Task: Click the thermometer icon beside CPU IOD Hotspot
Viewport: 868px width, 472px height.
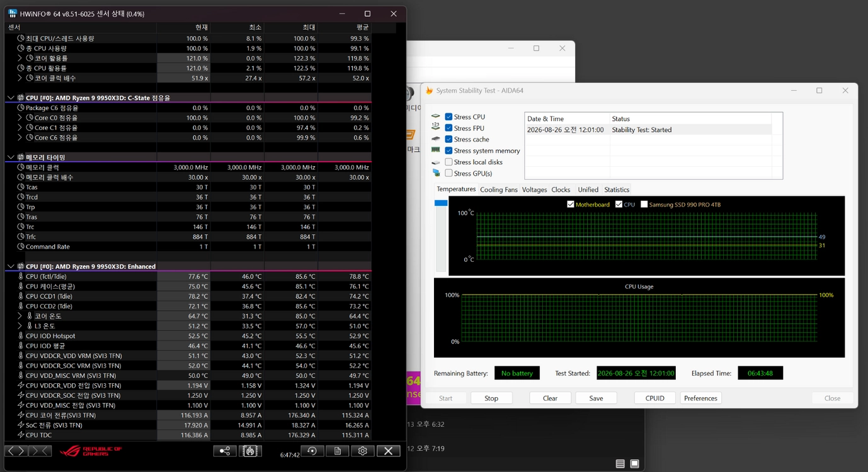Action: point(20,336)
